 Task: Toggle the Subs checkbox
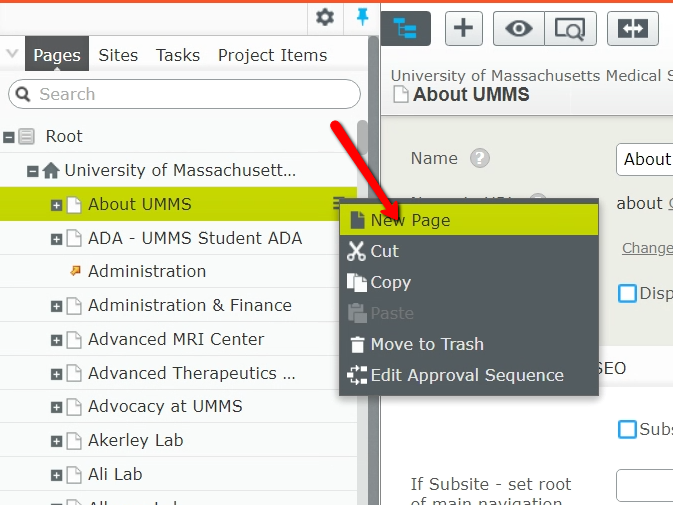[627, 429]
